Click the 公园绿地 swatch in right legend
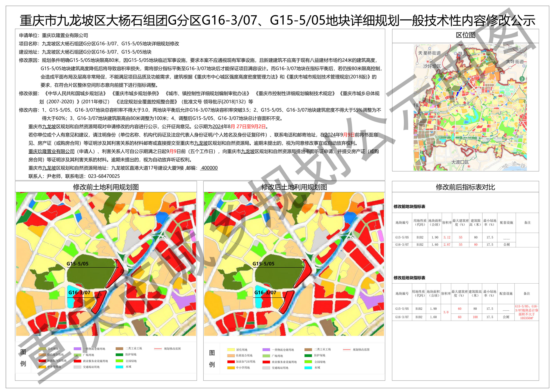The width and height of the screenshot is (554, 392). [308, 362]
